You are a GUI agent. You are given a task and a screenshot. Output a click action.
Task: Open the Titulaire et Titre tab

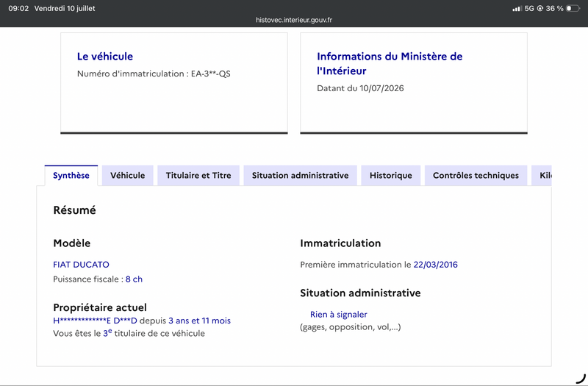tap(198, 176)
